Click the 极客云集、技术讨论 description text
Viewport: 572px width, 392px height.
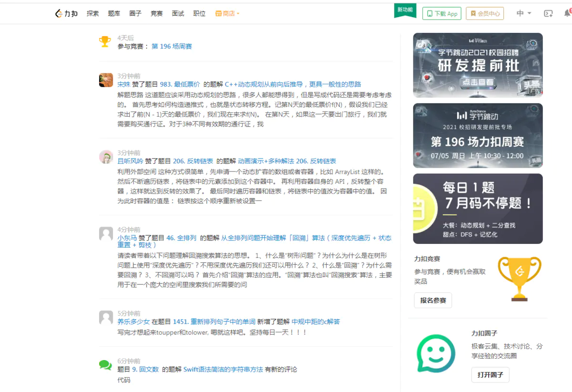pyautogui.click(x=507, y=351)
